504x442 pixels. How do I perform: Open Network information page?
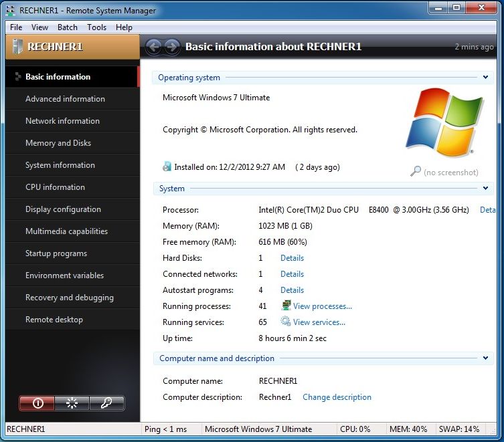point(72,121)
